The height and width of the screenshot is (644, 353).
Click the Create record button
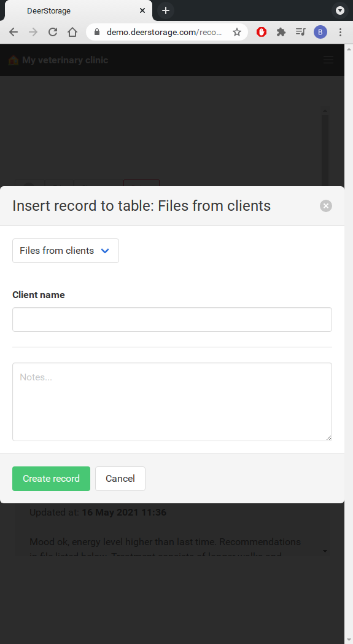click(52, 479)
